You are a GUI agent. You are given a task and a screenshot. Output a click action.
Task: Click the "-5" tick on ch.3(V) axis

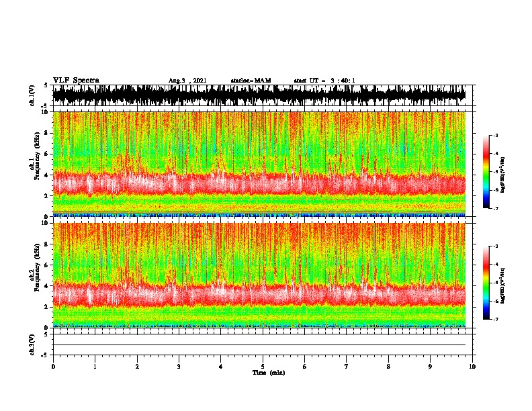(x=45, y=355)
